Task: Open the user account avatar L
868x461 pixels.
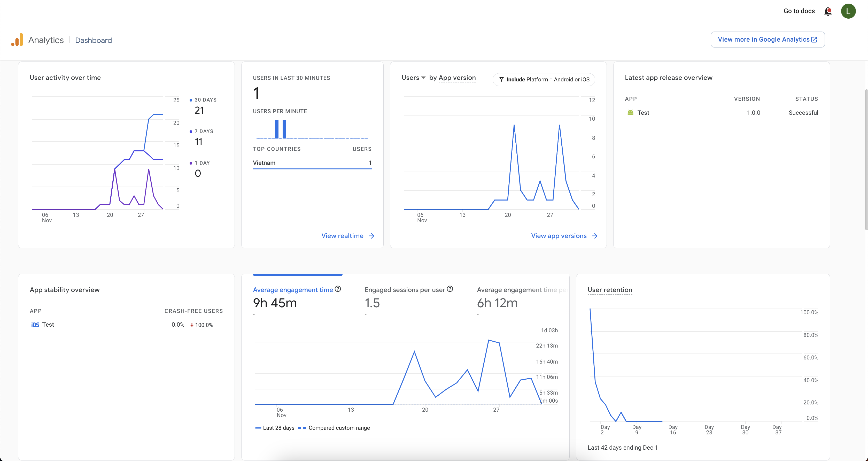Action: coord(848,11)
